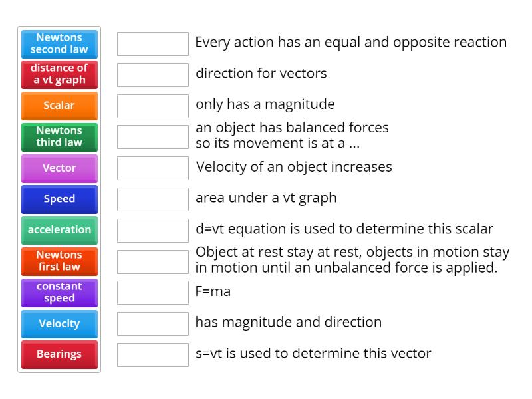Screen dimensions: 532x399
Task: Select the Newtons third law tile
Action: point(59,137)
